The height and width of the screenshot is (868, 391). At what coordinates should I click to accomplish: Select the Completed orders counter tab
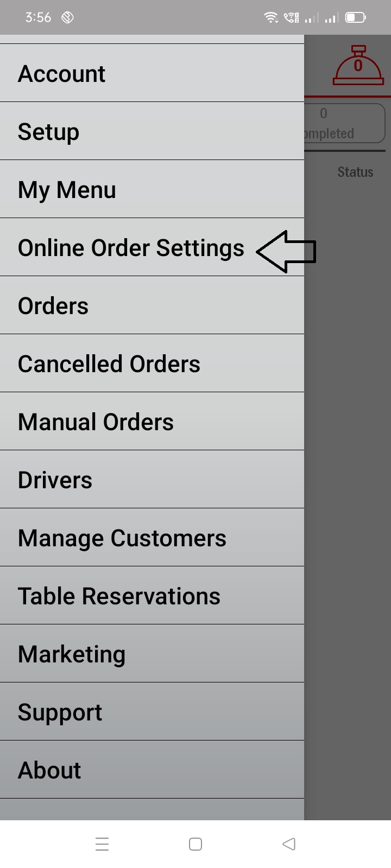tap(344, 123)
